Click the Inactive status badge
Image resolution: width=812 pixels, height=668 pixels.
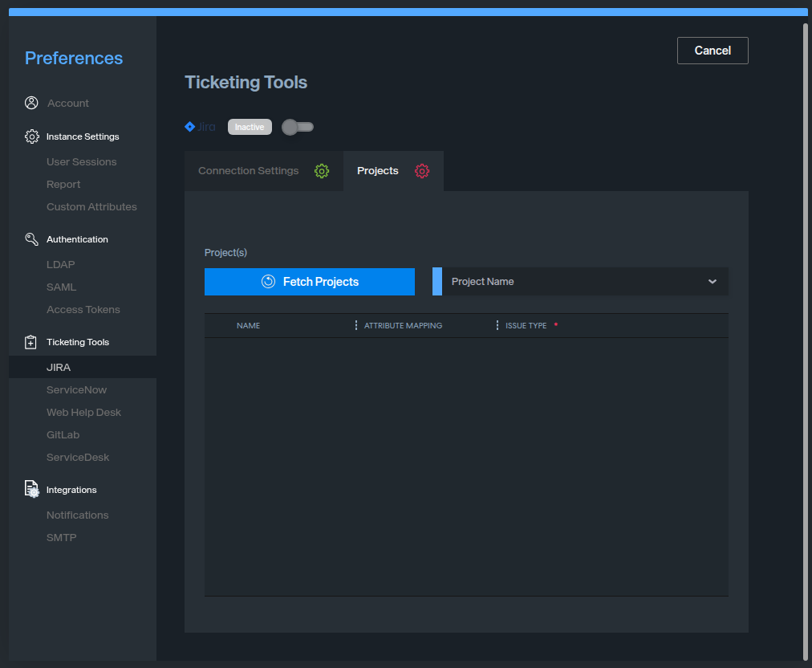click(250, 127)
